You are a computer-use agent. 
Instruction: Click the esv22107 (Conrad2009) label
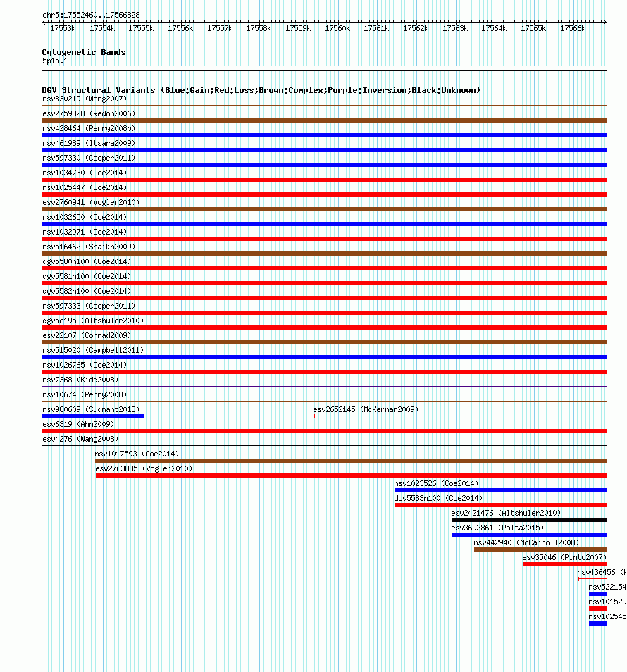[x=87, y=335]
